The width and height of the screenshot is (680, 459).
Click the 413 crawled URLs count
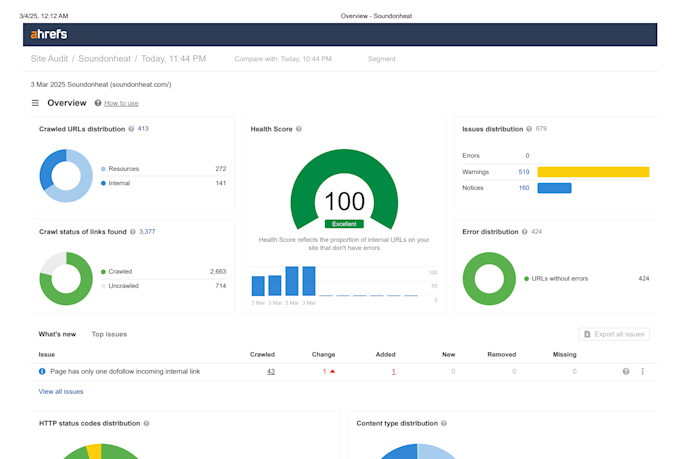click(x=143, y=128)
